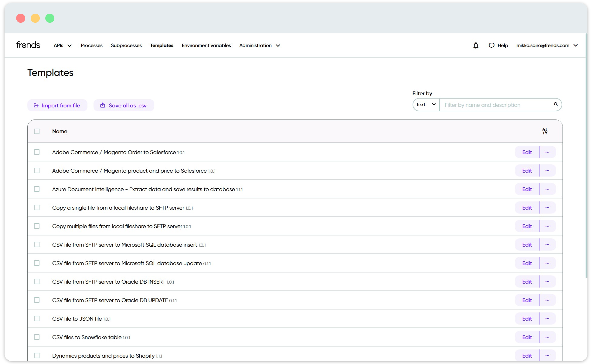This screenshot has width=592, height=364.
Task: Open more options for CSV files to Snowflake table
Action: pyautogui.click(x=547, y=337)
